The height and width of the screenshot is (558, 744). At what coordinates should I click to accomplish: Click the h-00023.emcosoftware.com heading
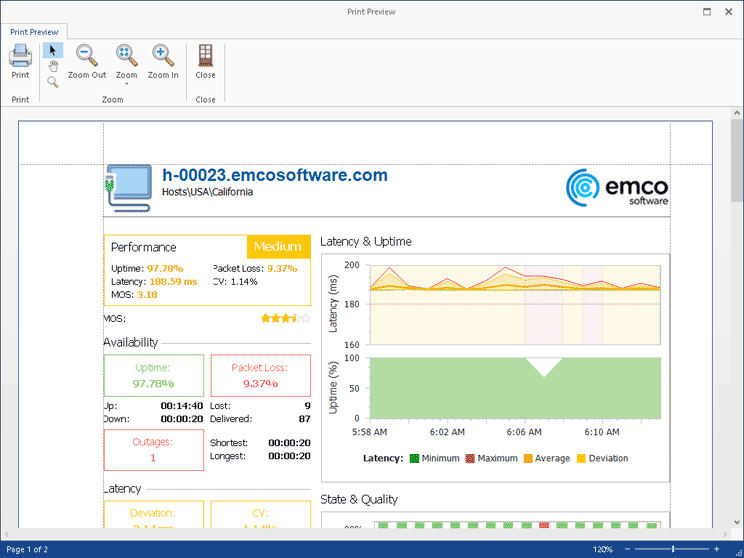pyautogui.click(x=275, y=175)
